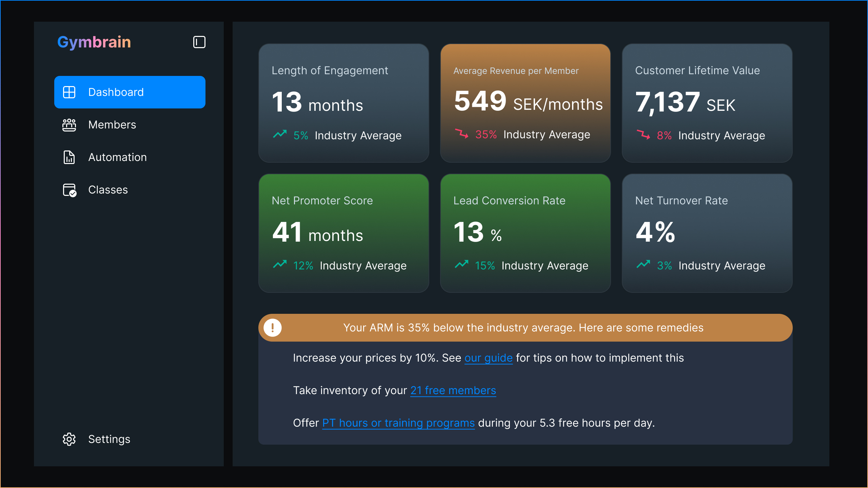
Task: Click the '4%' turnover value
Action: click(x=655, y=232)
